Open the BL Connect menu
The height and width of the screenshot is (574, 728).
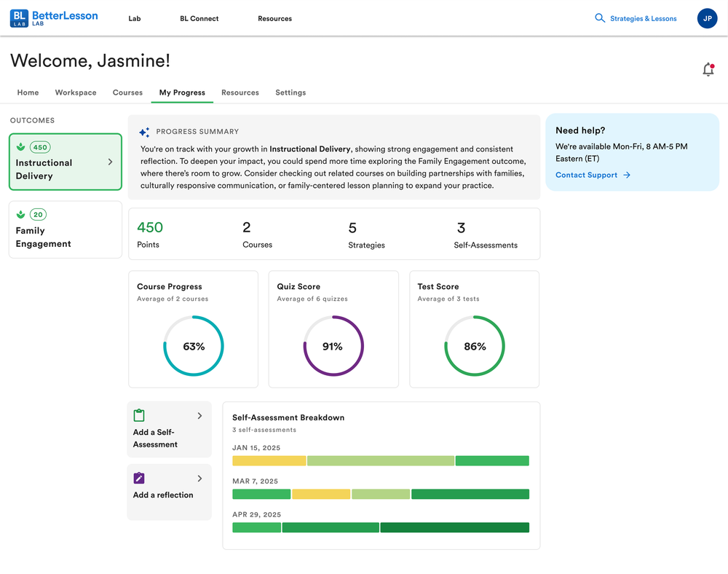click(x=199, y=19)
